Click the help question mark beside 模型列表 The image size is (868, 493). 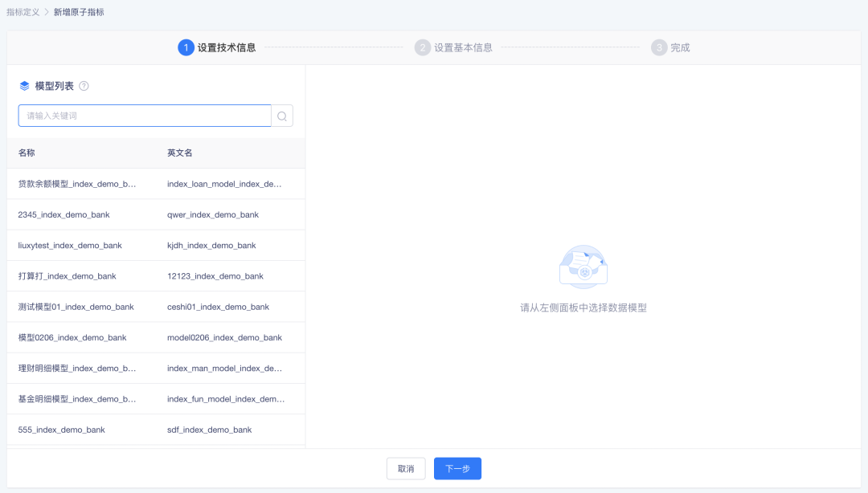point(84,86)
